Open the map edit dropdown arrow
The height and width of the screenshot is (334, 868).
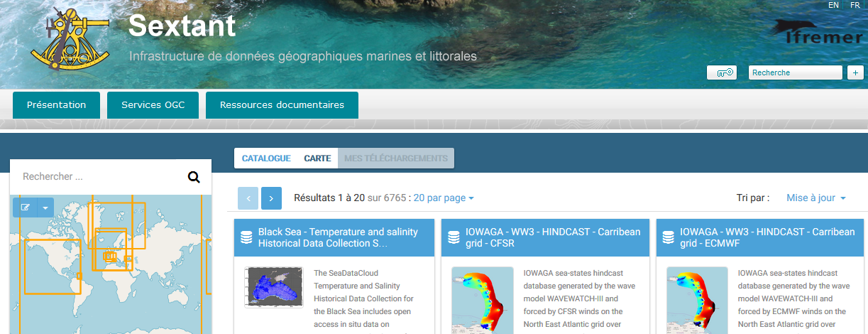[x=45, y=208]
